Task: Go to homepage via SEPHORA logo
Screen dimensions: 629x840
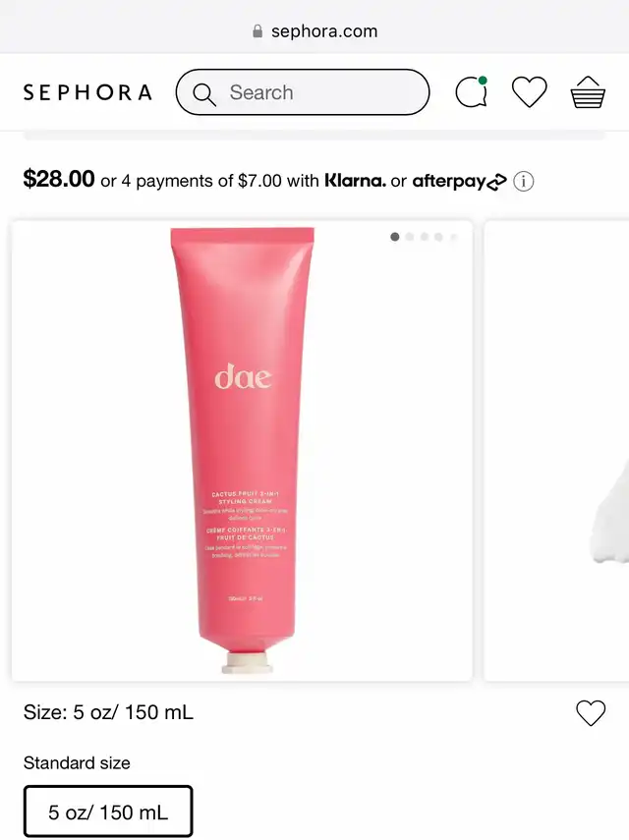Action: pyautogui.click(x=87, y=92)
